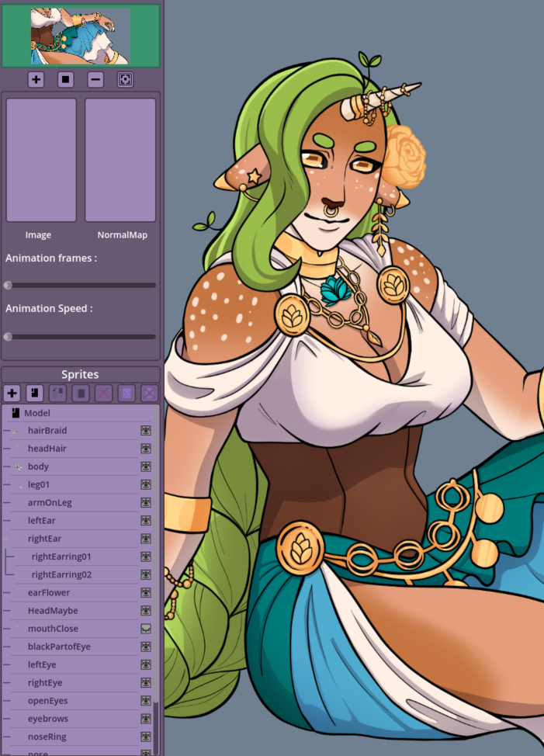Image resolution: width=544 pixels, height=756 pixels.
Task: Select the noseRing sprite entry
Action: (x=47, y=737)
